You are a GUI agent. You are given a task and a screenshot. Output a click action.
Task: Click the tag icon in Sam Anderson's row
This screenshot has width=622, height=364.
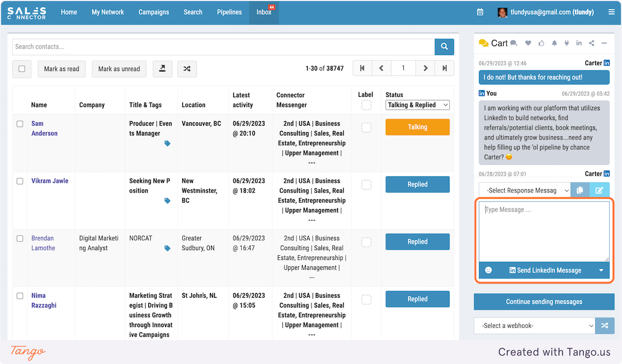click(x=167, y=143)
